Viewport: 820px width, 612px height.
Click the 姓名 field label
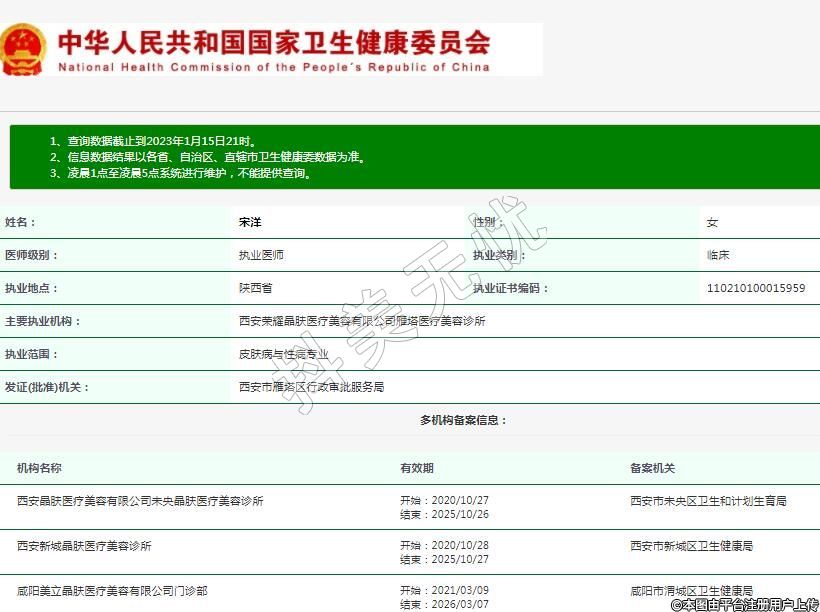20,222
